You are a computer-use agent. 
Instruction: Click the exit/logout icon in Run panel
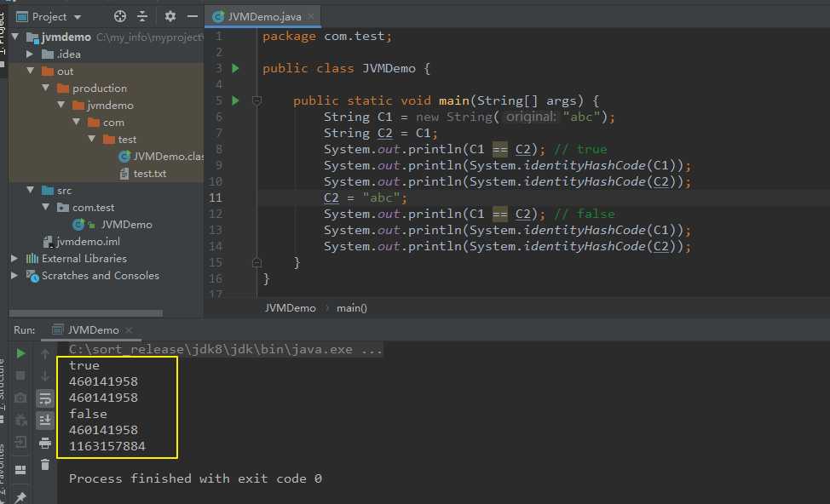coord(20,442)
